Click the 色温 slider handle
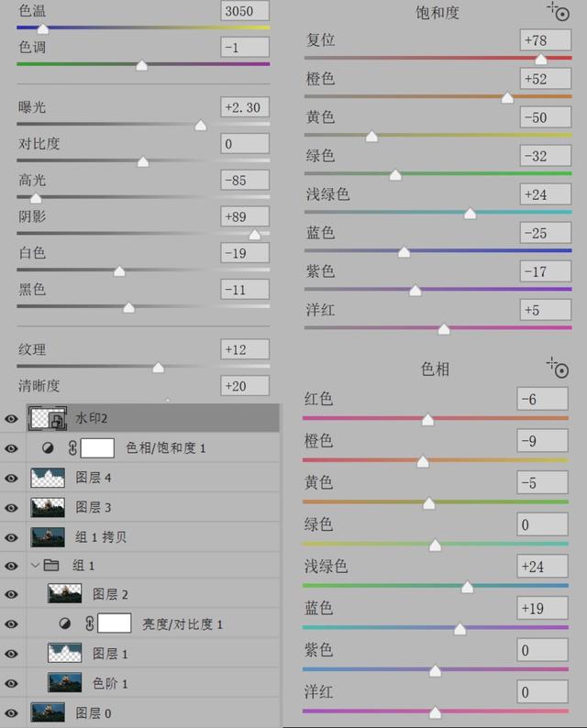Viewport: 587px width, 728px height. 42,28
